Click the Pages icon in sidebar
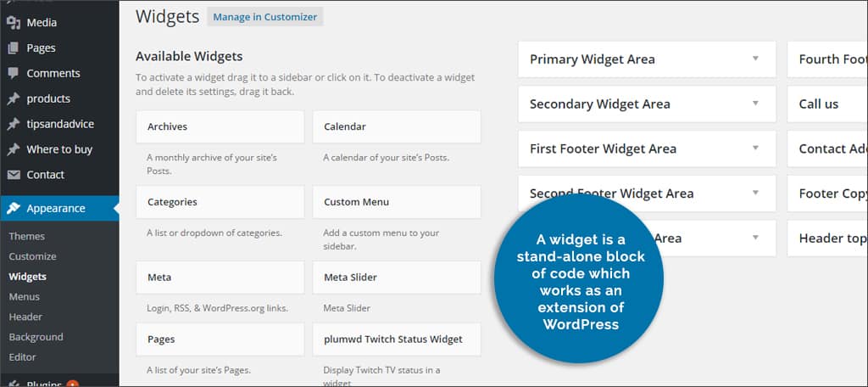Viewport: 868px width, 387px height. click(14, 48)
